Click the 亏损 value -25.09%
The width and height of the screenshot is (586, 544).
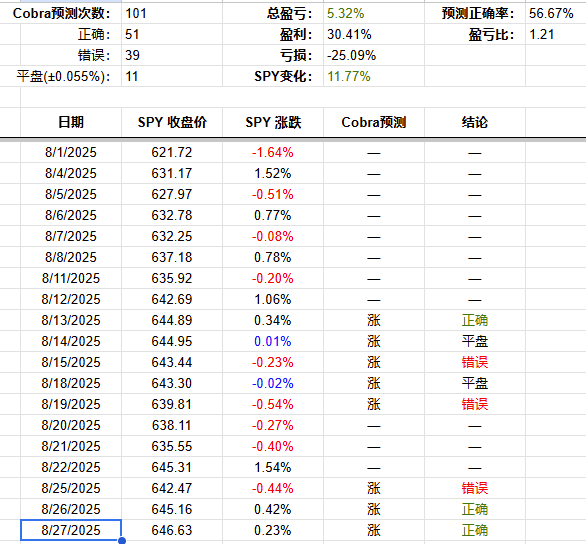click(374, 55)
